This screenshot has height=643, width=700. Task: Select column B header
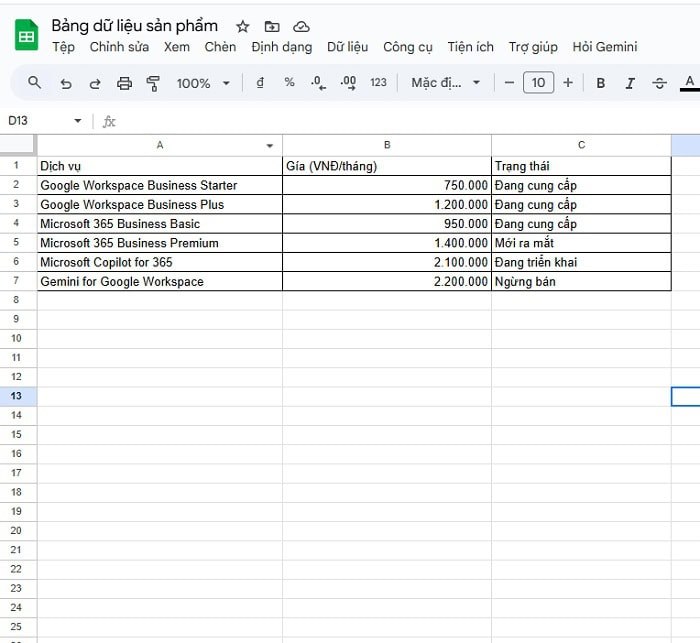point(387,145)
